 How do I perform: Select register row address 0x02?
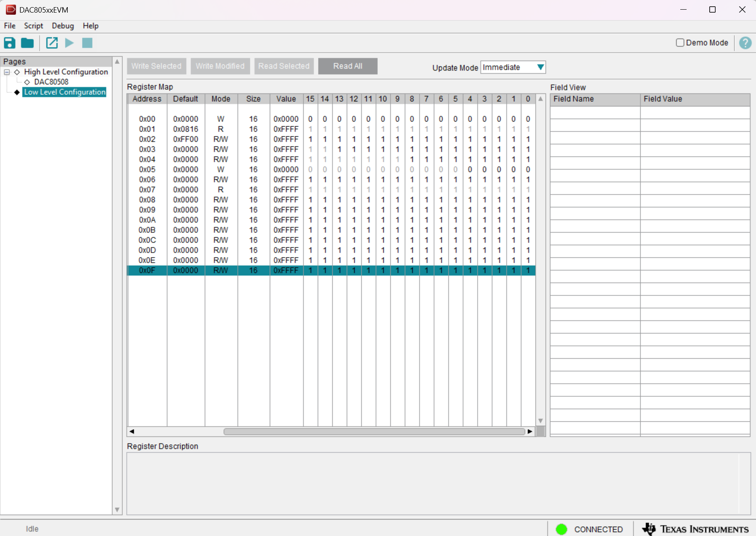[331, 139]
